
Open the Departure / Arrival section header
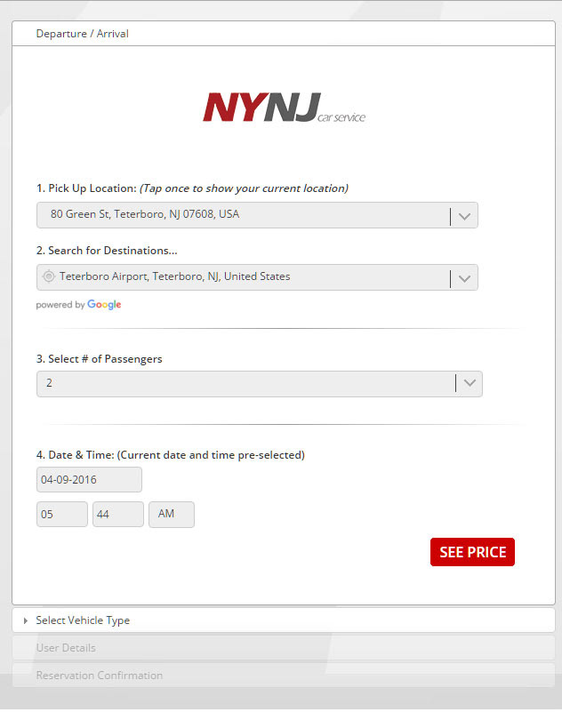pos(83,34)
